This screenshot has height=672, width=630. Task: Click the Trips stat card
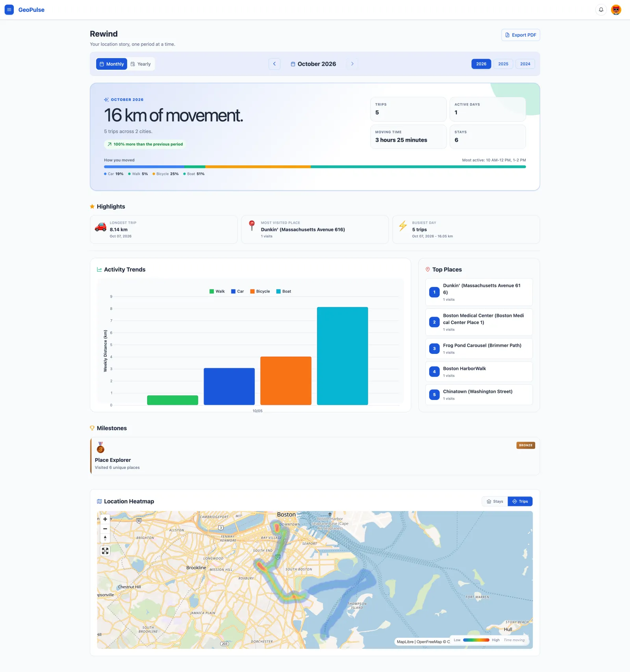coord(408,109)
